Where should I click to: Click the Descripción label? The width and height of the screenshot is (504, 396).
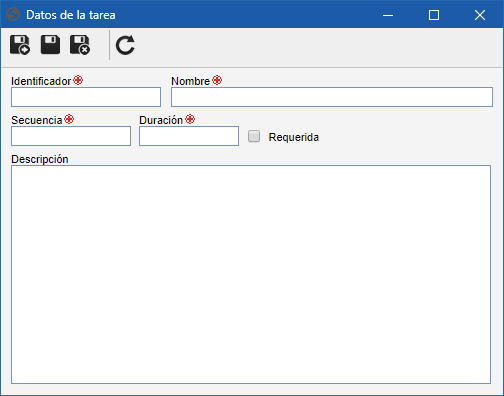point(40,159)
